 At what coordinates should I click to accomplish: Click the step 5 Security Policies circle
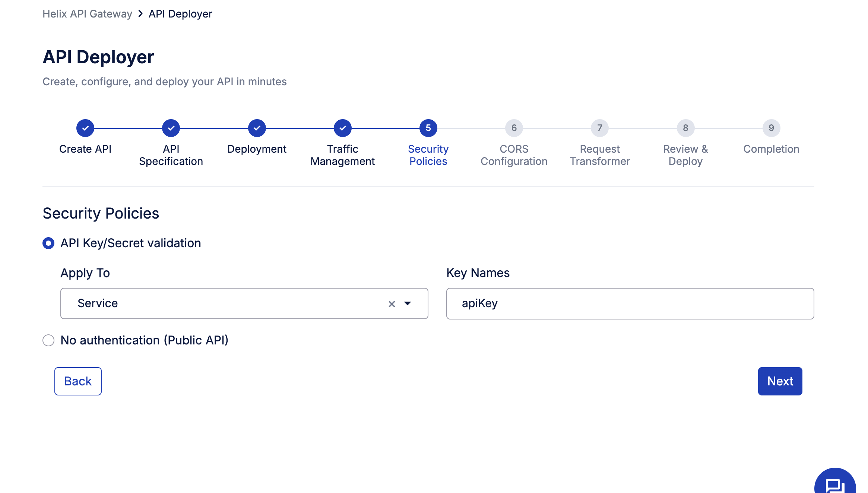pyautogui.click(x=428, y=128)
